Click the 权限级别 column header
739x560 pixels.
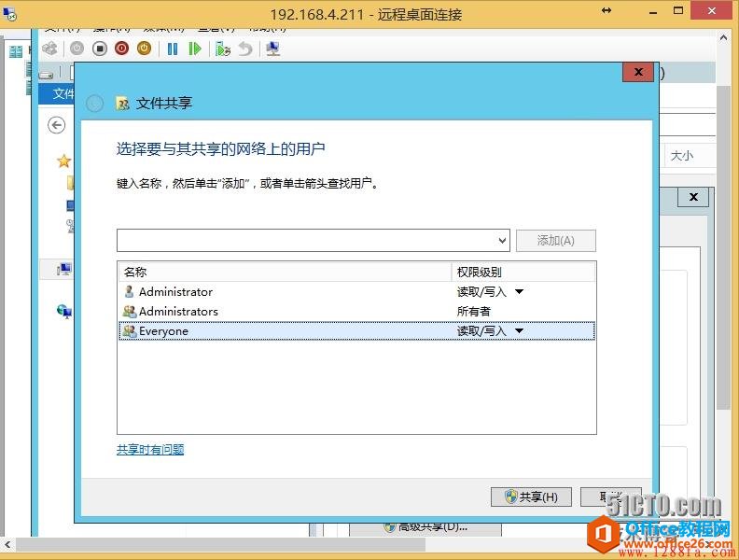523,272
